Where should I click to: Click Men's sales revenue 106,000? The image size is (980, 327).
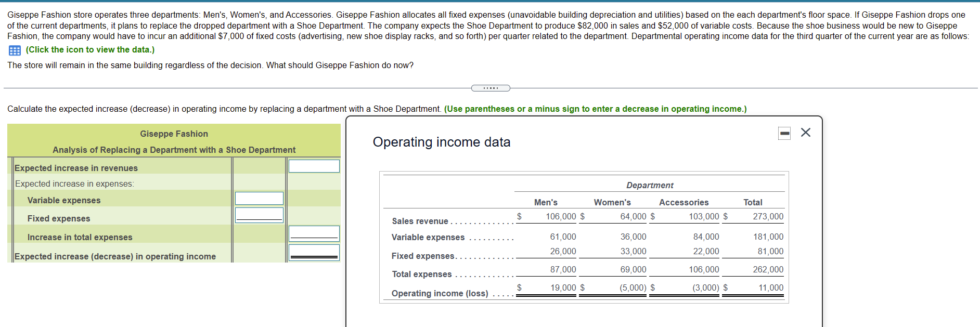pos(561,216)
